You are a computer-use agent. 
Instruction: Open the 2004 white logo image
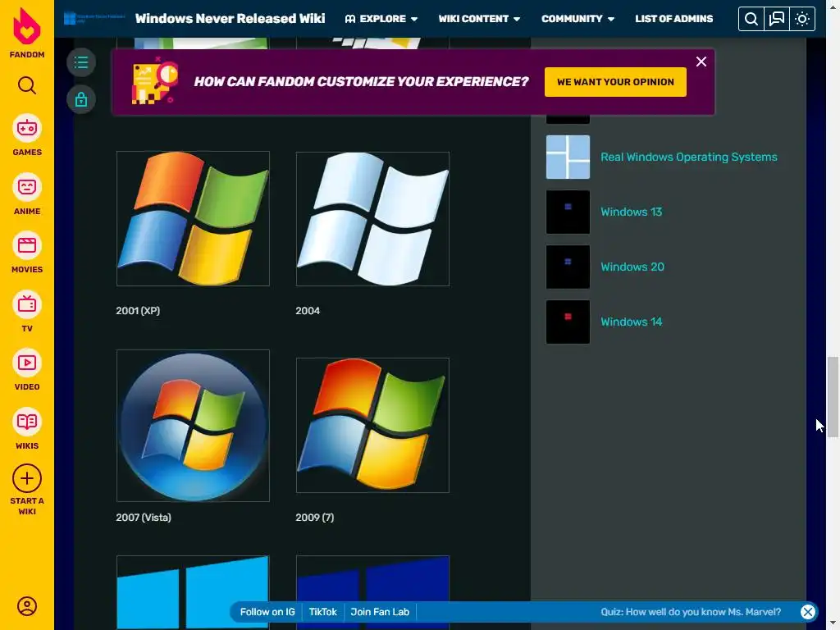point(373,218)
